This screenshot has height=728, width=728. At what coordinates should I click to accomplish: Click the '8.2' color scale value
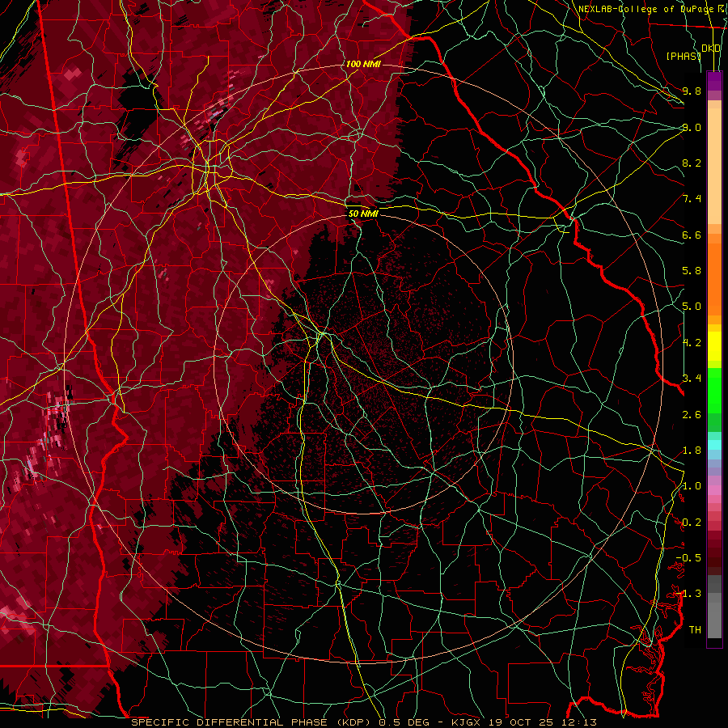692,163
